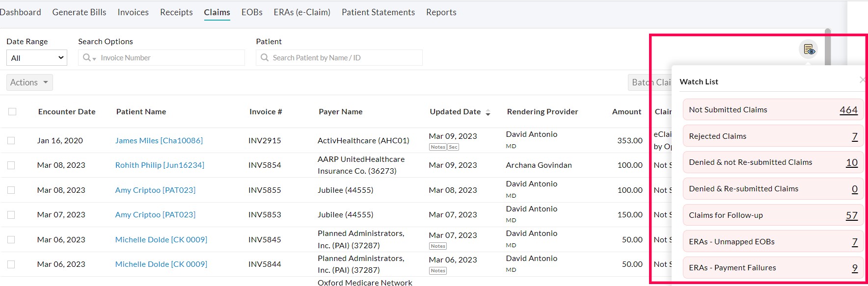Image resolution: width=868 pixels, height=286 pixels.
Task: Switch to the EOBs tab
Action: [x=251, y=12]
